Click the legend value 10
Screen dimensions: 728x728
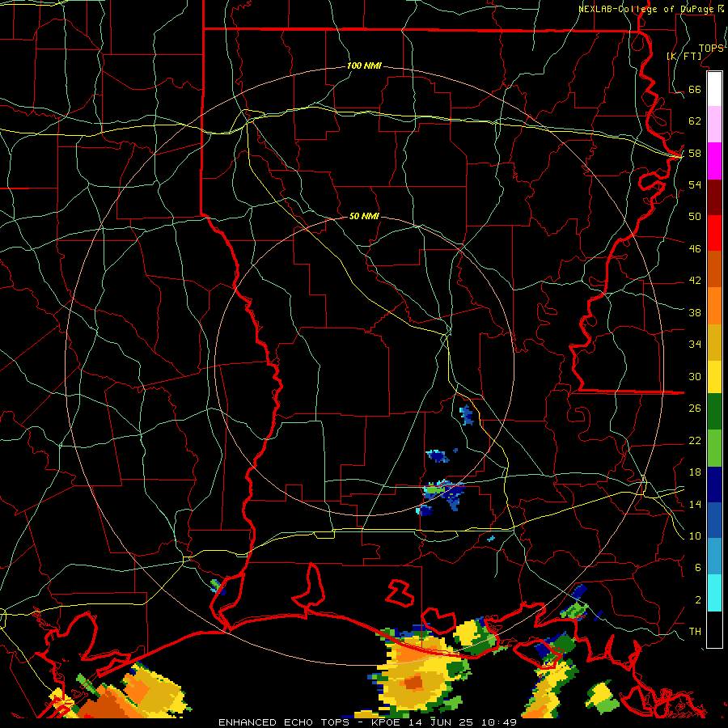coord(695,536)
